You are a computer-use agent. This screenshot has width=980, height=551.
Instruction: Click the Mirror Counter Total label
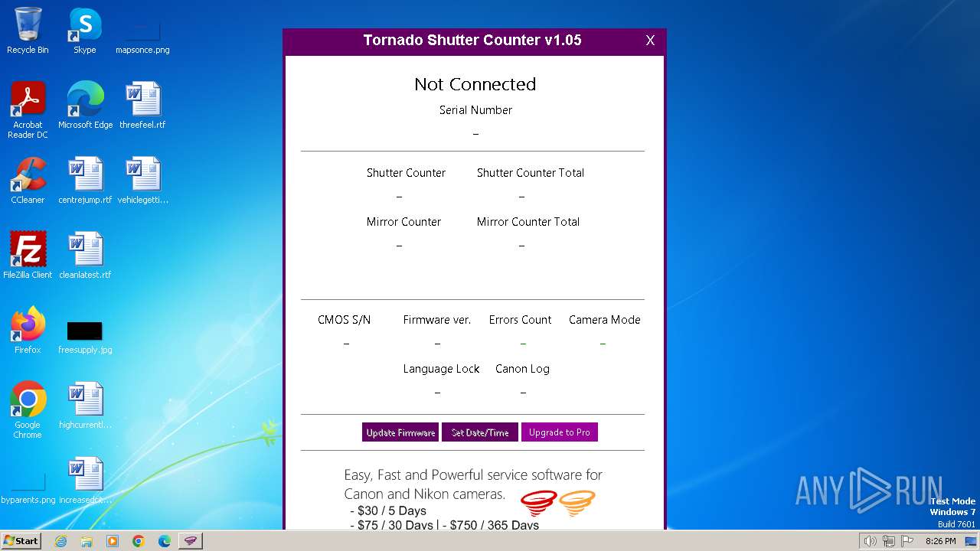pos(528,222)
